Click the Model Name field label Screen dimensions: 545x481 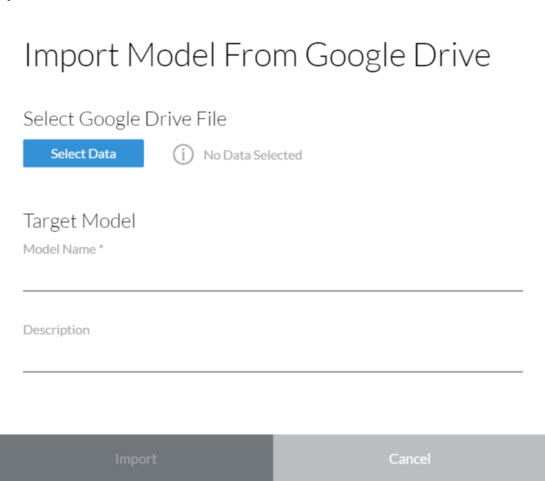[x=59, y=249]
